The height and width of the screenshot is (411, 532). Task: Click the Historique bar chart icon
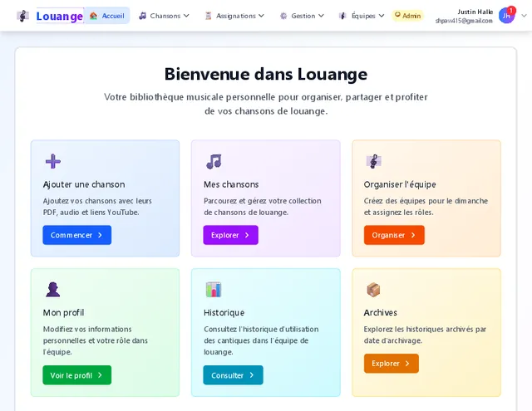(x=214, y=289)
